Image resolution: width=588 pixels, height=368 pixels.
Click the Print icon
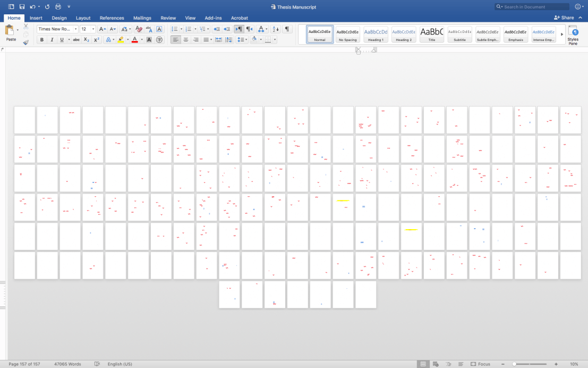point(58,7)
